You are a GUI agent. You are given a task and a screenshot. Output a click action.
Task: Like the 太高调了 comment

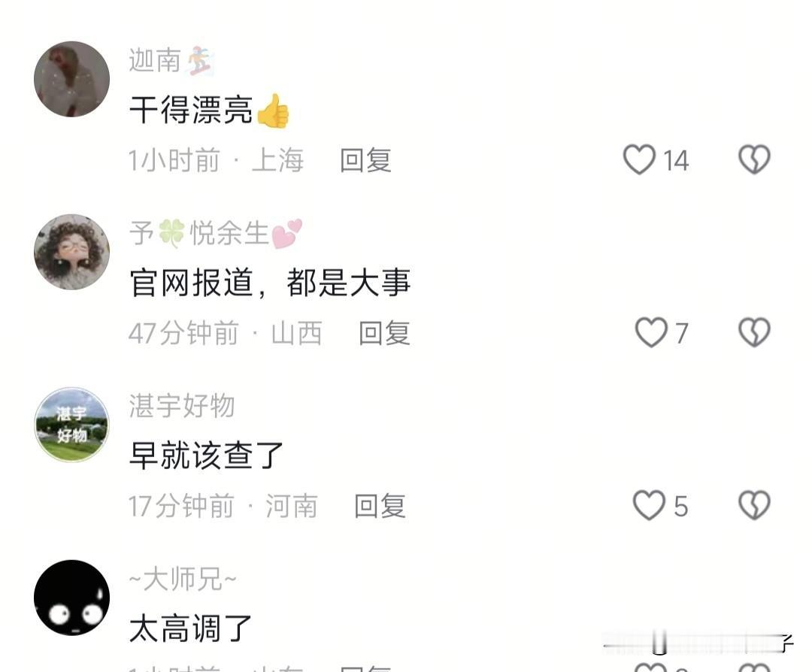pyautogui.click(x=651, y=667)
